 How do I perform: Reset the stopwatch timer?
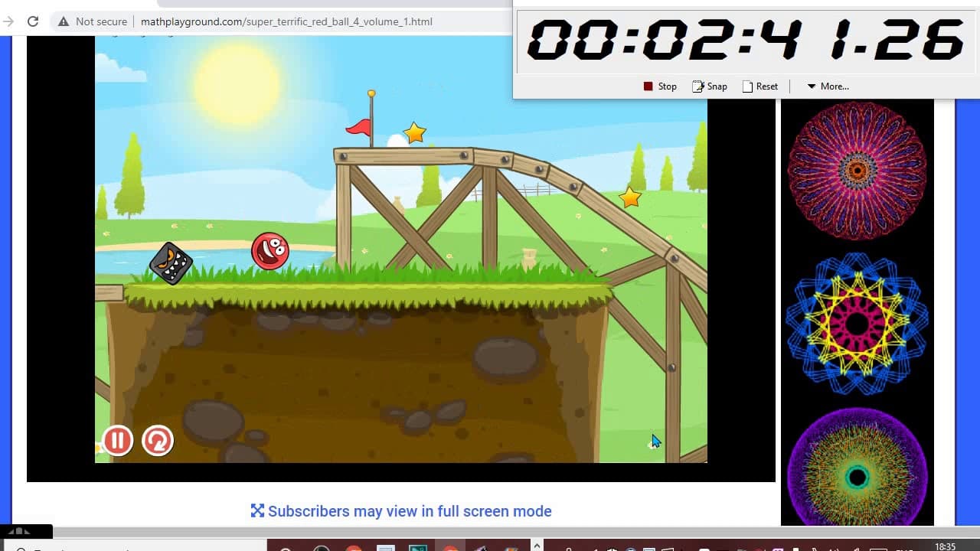point(760,86)
